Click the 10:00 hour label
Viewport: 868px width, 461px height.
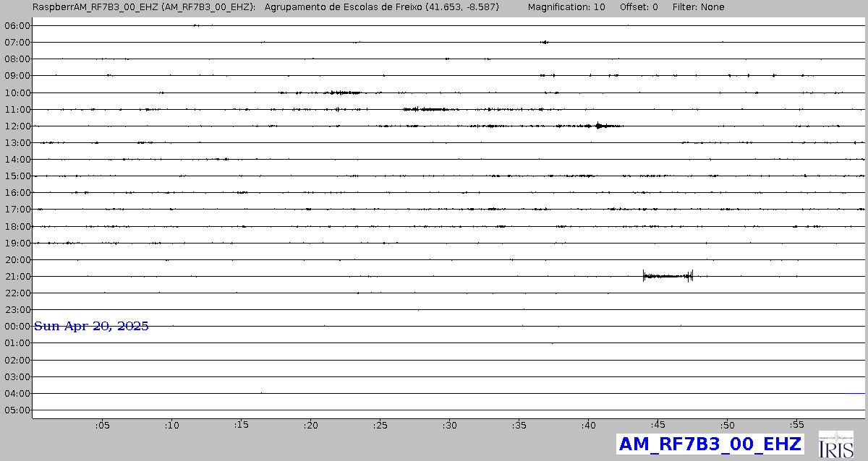click(17, 92)
